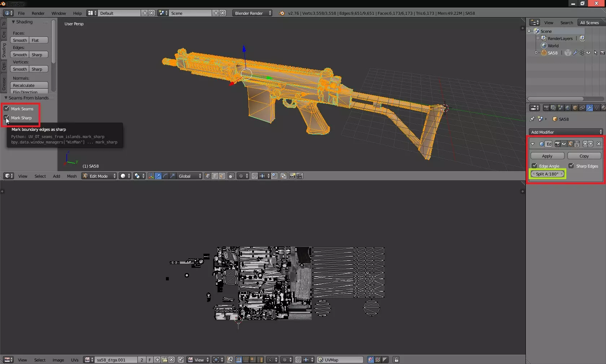Open the File menu

[21, 13]
